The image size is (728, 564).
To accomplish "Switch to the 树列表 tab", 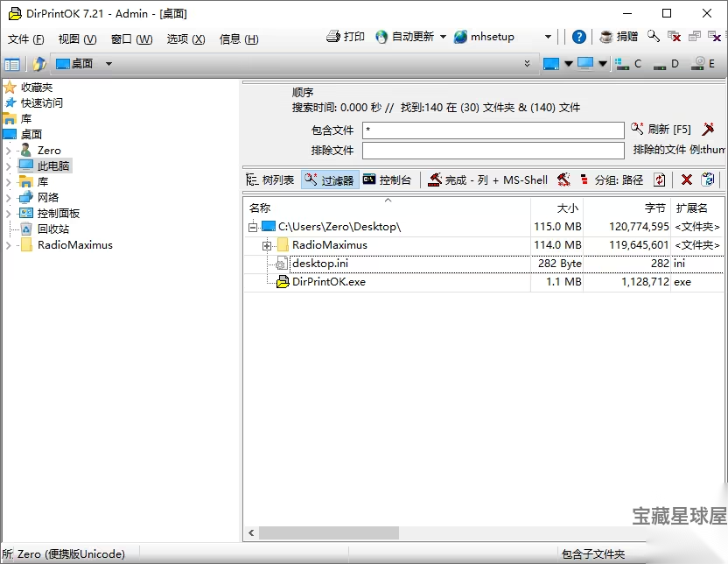I will tap(270, 180).
